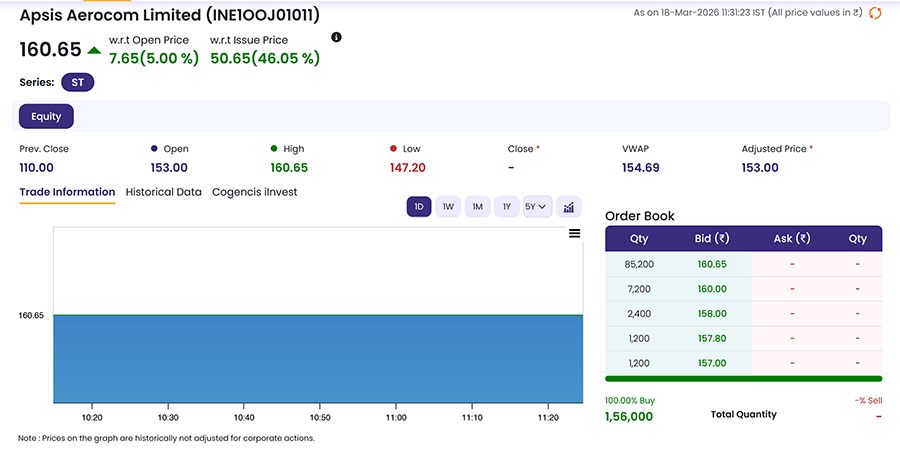Click the 158.00 bid price cell

coord(712,314)
